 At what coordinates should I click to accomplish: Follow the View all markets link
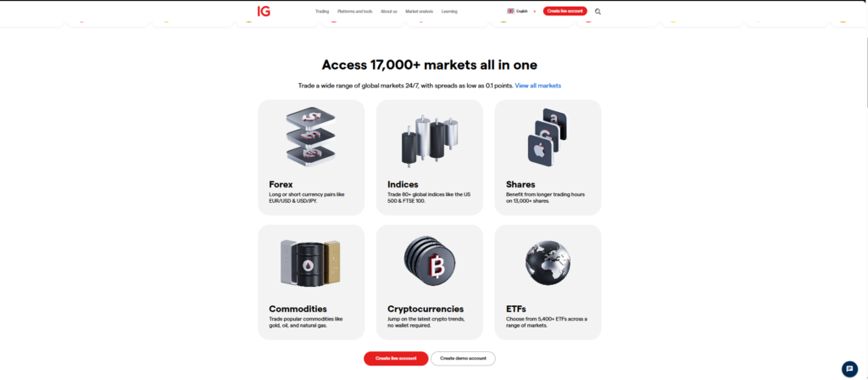pyautogui.click(x=538, y=86)
